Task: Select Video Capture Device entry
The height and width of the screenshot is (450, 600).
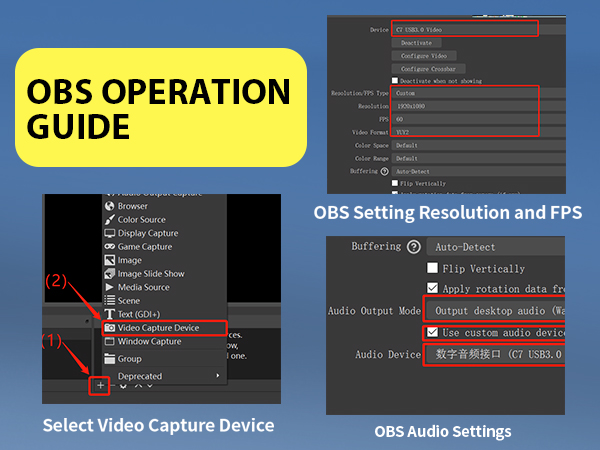Action: pyautogui.click(x=165, y=328)
